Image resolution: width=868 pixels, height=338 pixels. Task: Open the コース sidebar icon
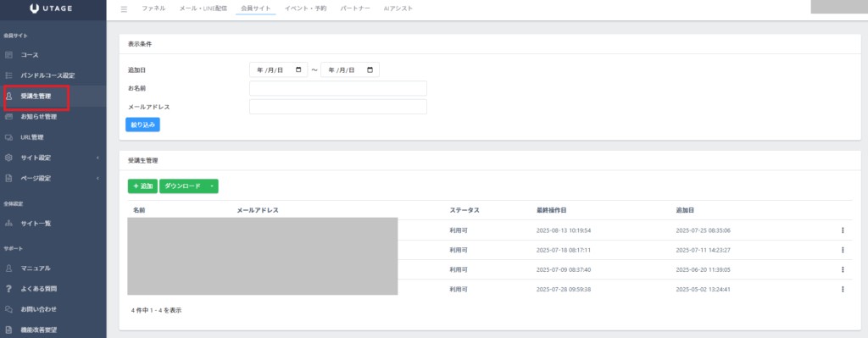8,55
